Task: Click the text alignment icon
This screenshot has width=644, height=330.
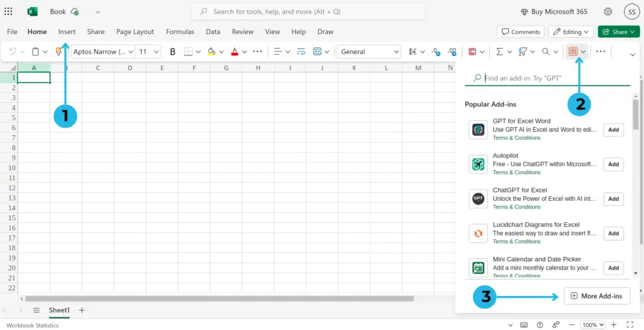Action: point(278,52)
